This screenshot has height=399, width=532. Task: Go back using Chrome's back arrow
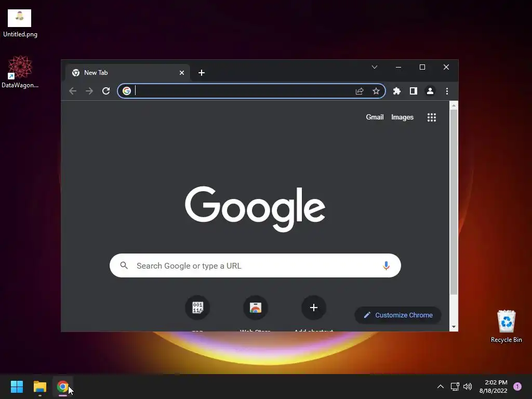tap(73, 91)
